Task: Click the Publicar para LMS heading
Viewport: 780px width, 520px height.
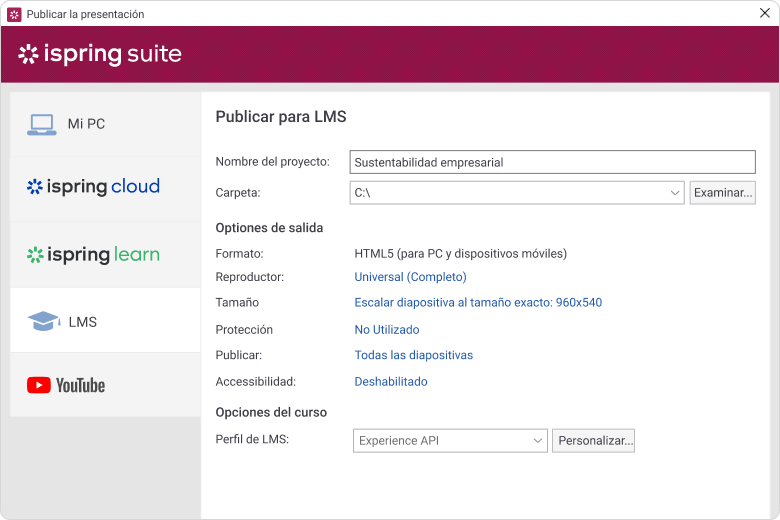Action: pyautogui.click(x=281, y=117)
